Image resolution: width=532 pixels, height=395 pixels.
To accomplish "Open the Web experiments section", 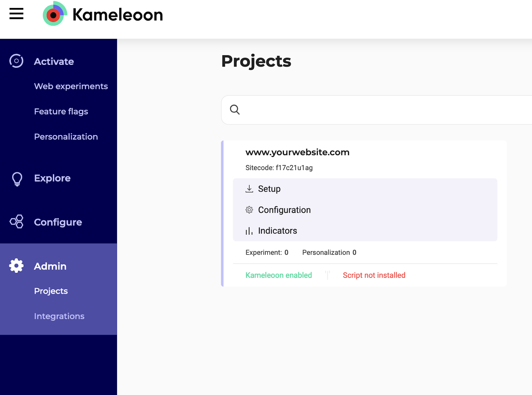I will click(x=70, y=86).
